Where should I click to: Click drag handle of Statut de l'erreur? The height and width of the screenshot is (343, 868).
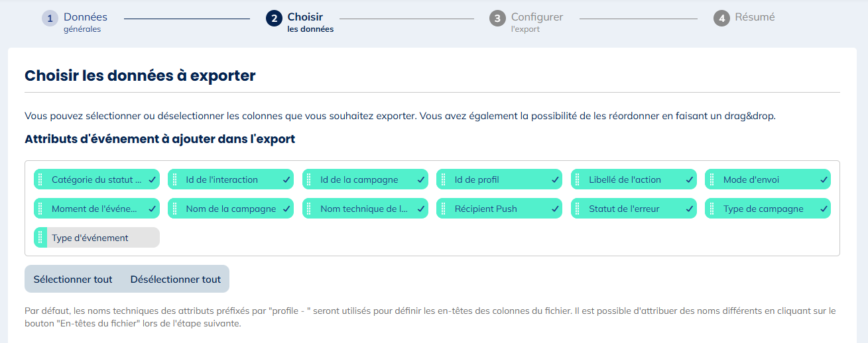coord(578,209)
